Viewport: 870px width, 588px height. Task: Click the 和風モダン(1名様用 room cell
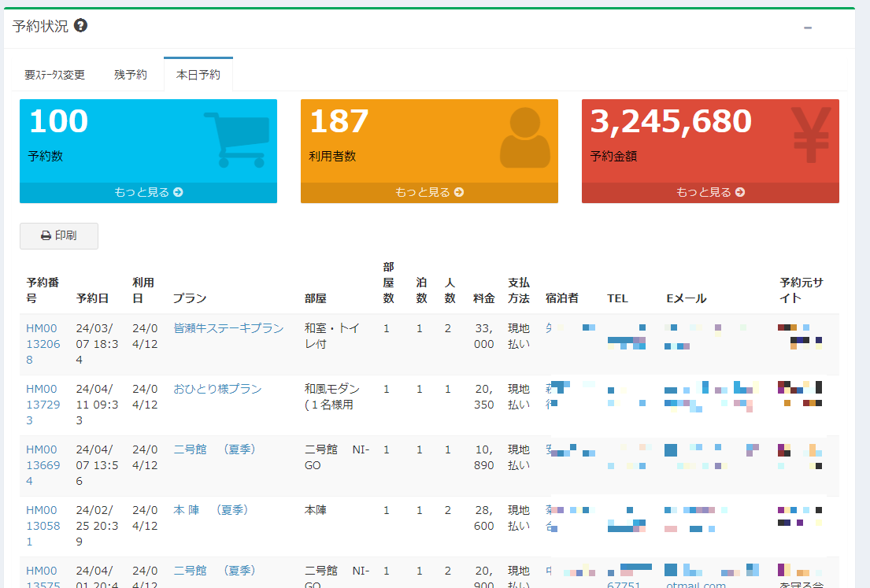[x=331, y=397]
